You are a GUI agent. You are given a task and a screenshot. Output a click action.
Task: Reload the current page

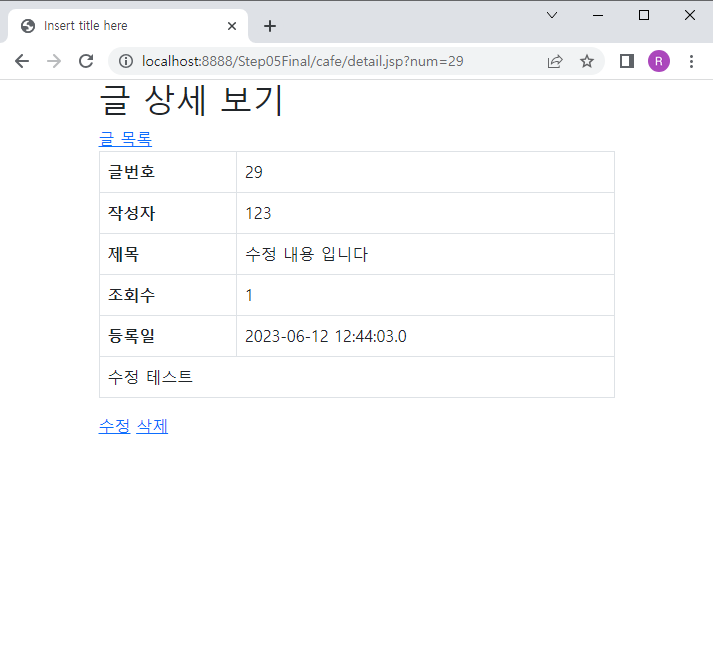click(x=86, y=61)
